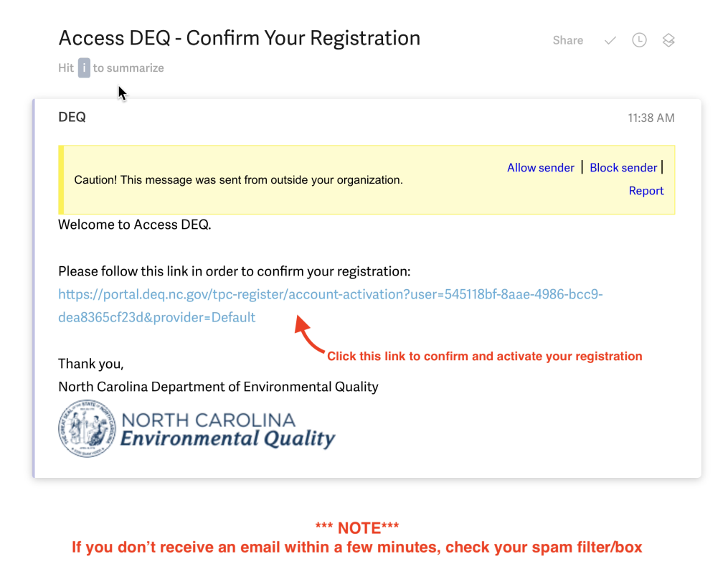
Task: Click the red "Click this link to confirm" annotation
Action: (x=484, y=356)
